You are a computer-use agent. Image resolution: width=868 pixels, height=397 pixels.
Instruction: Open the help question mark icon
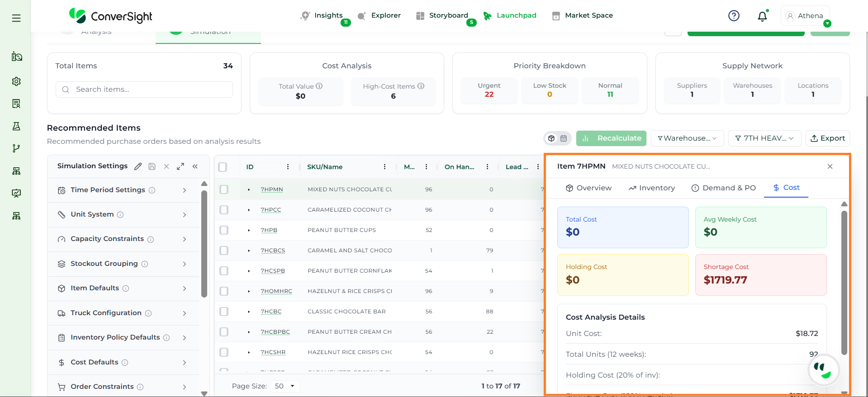(x=734, y=16)
